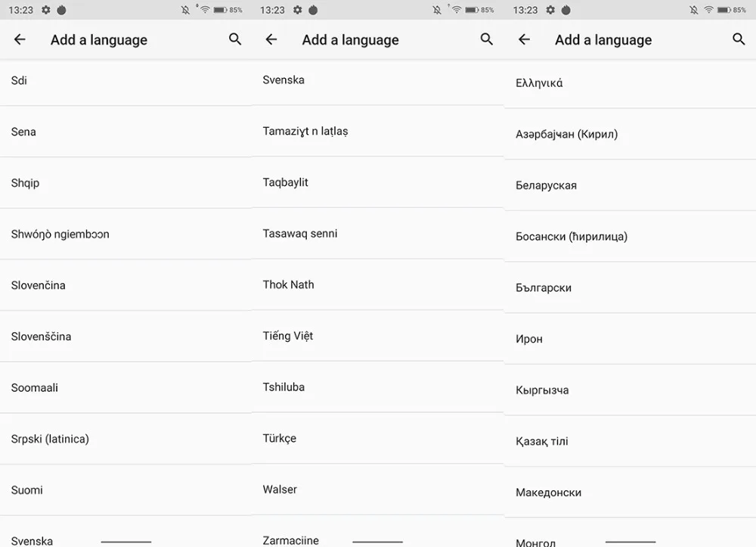756x547 pixels.
Task: Select the Taqbaylit language
Action: point(377,182)
